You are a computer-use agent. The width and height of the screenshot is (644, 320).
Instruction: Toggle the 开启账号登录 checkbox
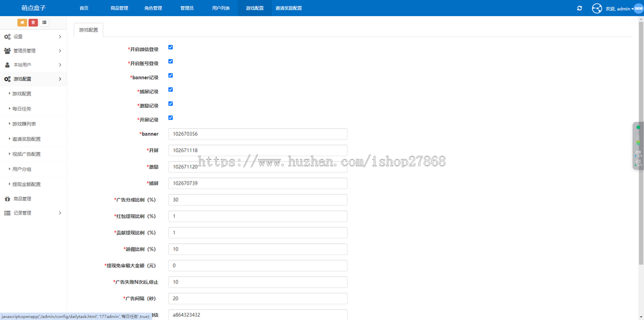(x=171, y=61)
